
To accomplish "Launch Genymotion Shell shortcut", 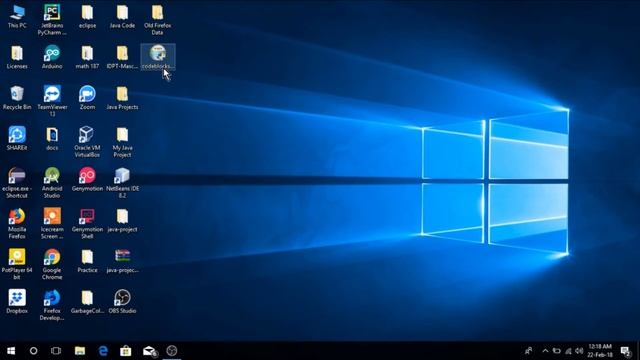I will (x=87, y=224).
